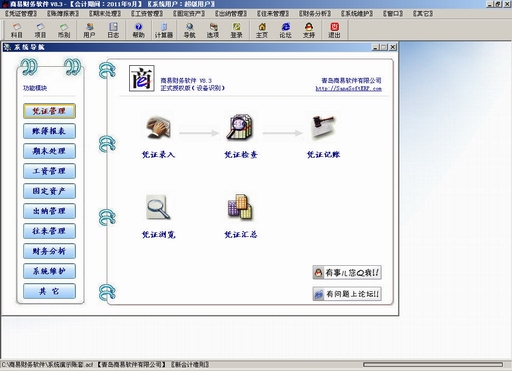This screenshot has width=512, height=371.
Task: Minimize the 系统导航 navigation window
Action: coord(376,47)
